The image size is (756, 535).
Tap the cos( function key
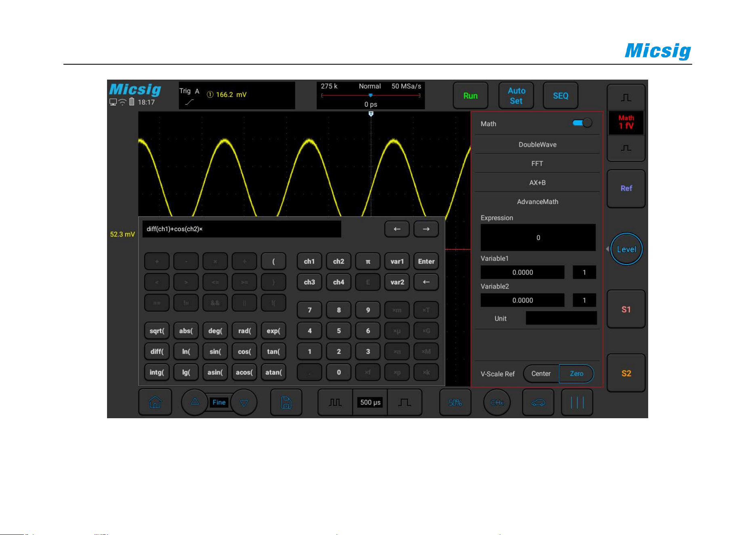[244, 352]
